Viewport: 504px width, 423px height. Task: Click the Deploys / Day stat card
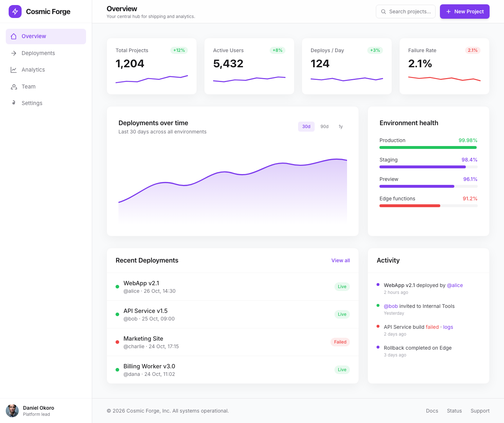coord(347,66)
